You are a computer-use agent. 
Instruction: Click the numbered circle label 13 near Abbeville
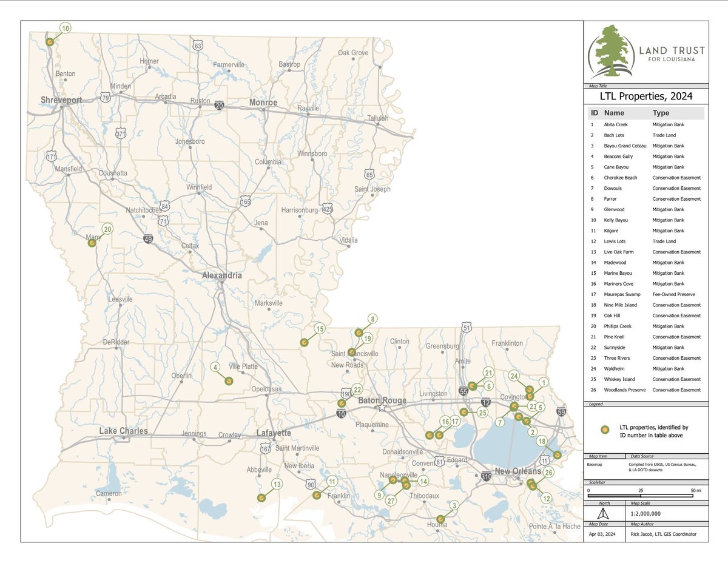[x=277, y=484]
